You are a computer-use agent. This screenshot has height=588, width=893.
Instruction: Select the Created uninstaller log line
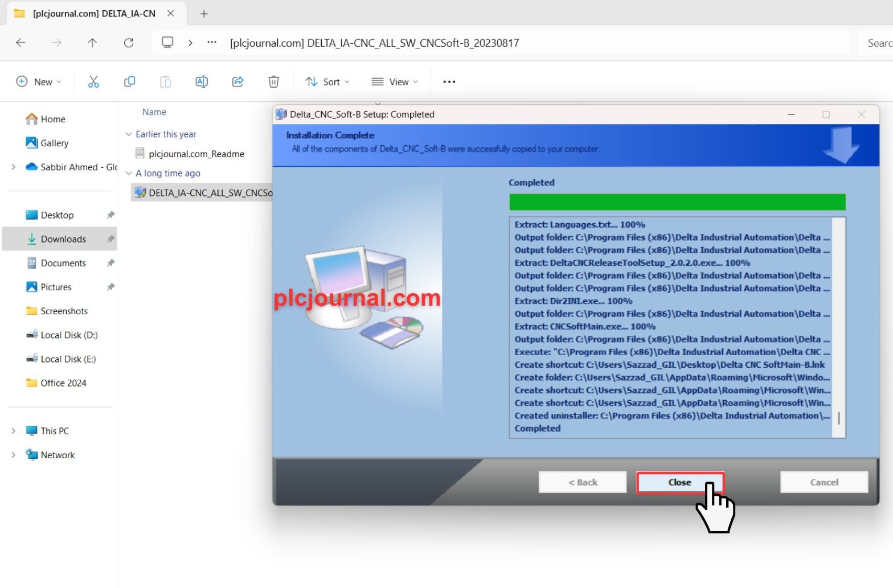pos(672,416)
